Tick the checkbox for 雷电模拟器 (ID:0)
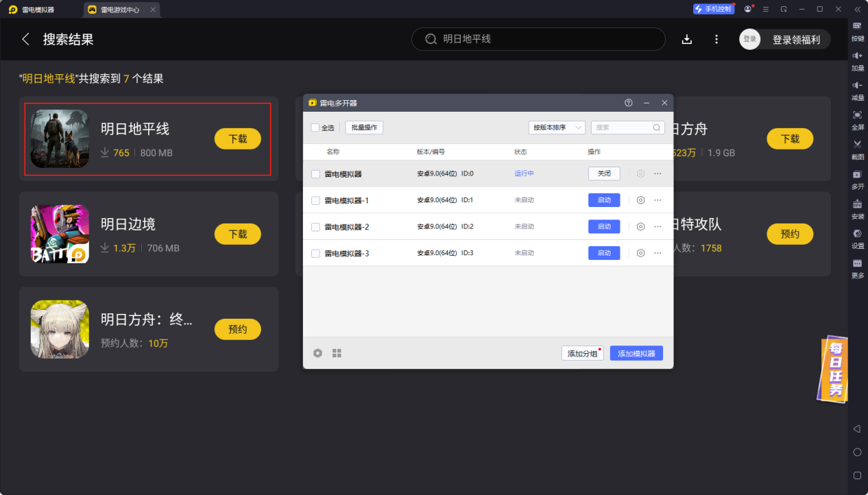The image size is (868, 495). tap(315, 174)
